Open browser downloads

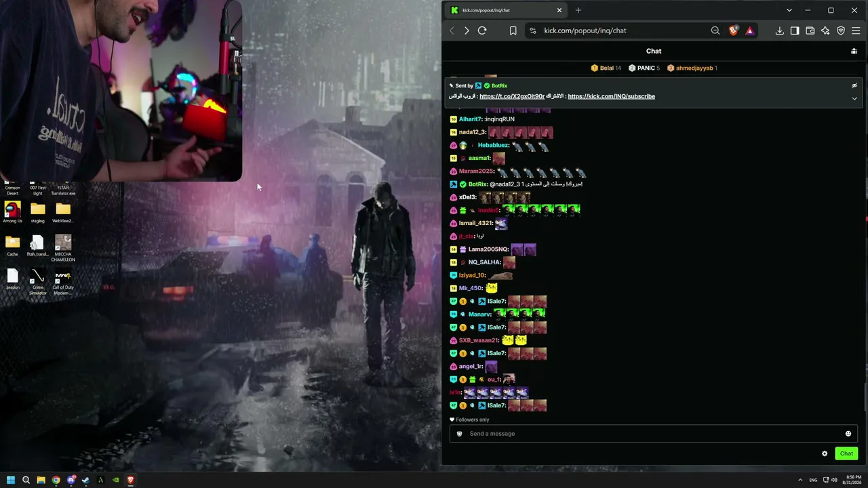pos(779,30)
